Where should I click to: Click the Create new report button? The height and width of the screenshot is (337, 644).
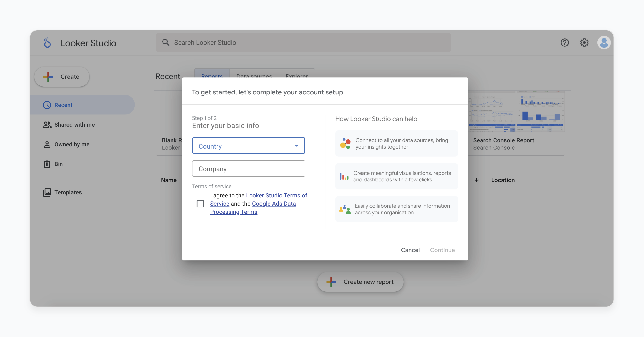pyautogui.click(x=360, y=282)
